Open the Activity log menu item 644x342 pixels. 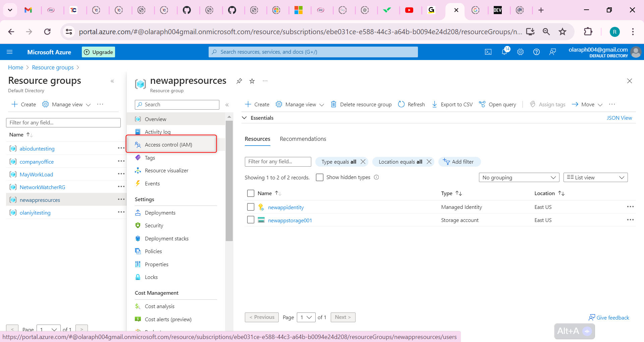coord(176,132)
